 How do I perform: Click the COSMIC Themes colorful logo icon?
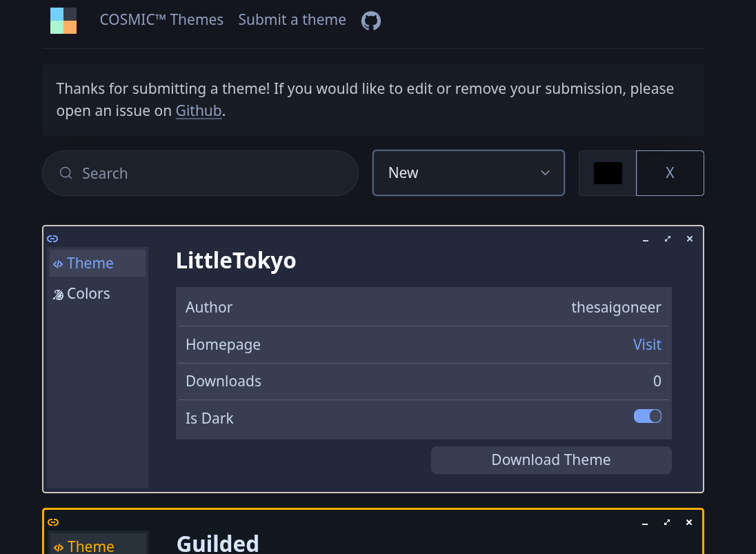(x=63, y=21)
